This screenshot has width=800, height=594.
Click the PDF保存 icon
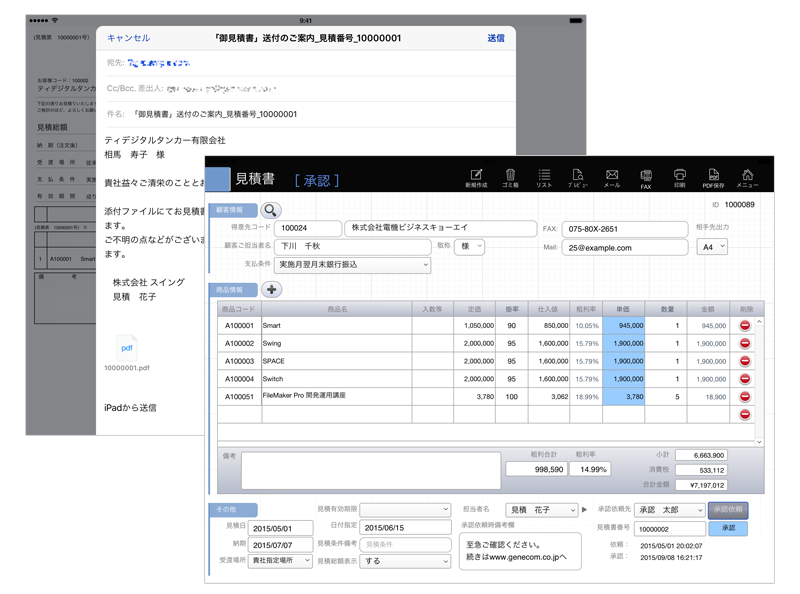pos(713,178)
